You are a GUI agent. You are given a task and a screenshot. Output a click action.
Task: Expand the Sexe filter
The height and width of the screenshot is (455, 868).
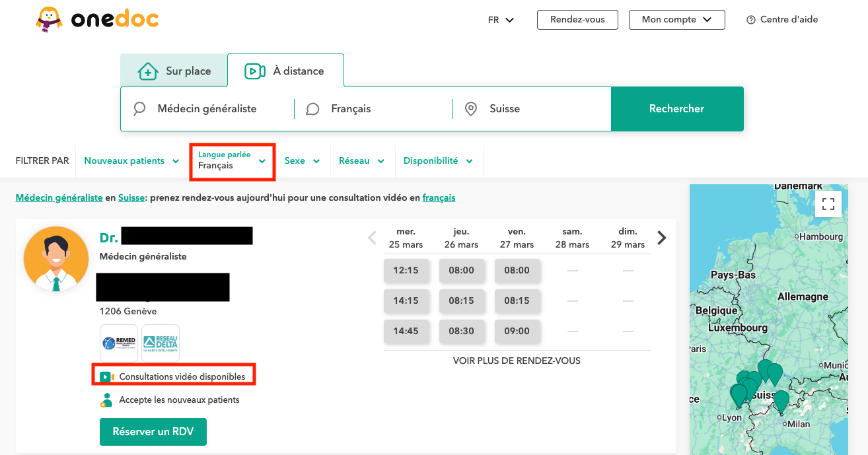coord(303,160)
